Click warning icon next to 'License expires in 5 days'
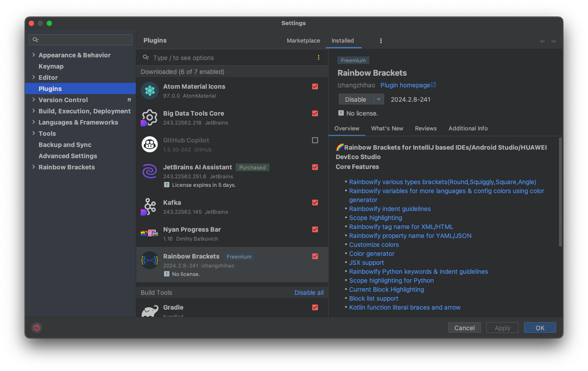This screenshot has width=588, height=371. coord(167,185)
